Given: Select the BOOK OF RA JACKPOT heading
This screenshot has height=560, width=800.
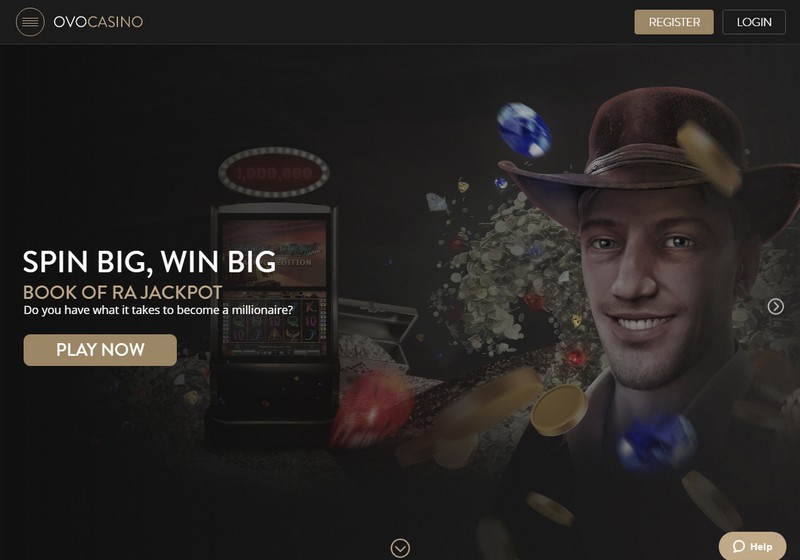Looking at the screenshot, I should point(122,292).
